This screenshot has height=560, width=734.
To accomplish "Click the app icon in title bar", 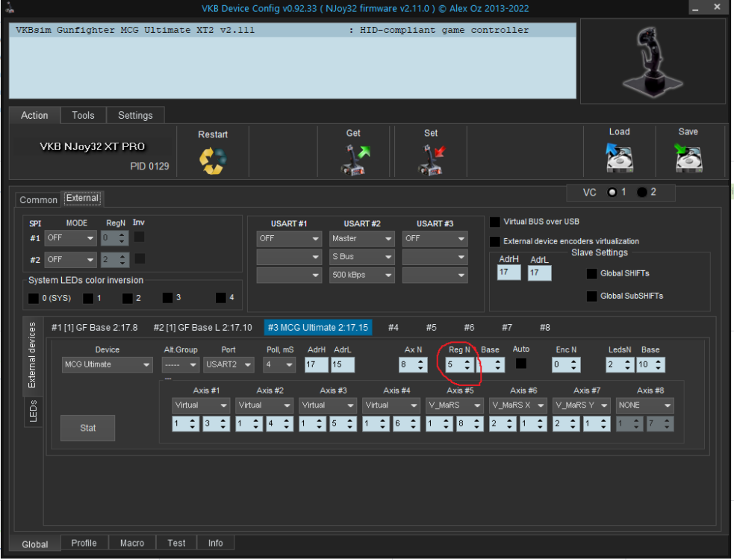I will click(x=9, y=9).
